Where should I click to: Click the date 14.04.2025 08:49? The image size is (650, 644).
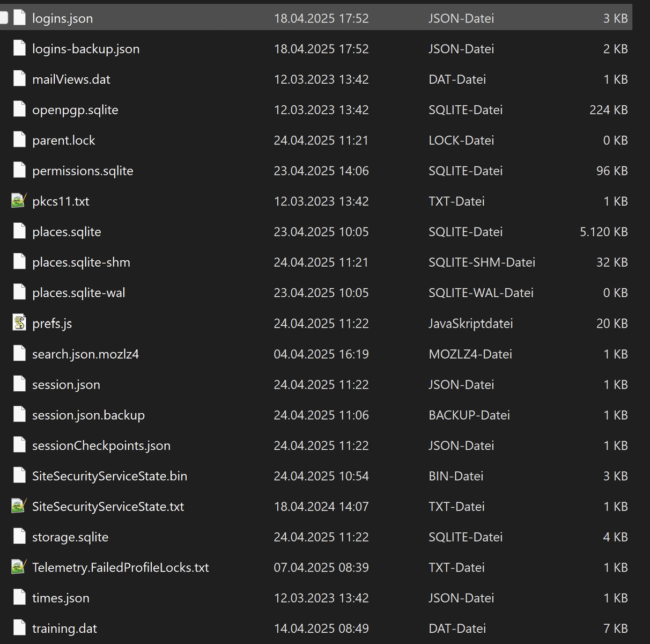click(321, 628)
